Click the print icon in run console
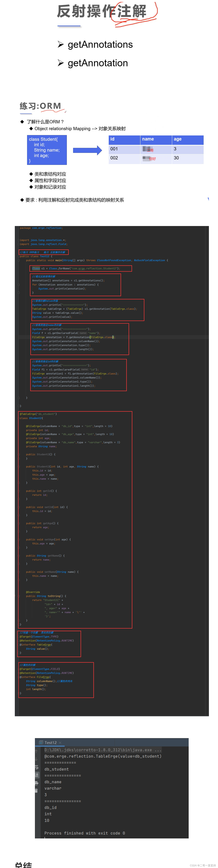Screen dimensions: 218x868 pyautogui.click(x=36, y=783)
